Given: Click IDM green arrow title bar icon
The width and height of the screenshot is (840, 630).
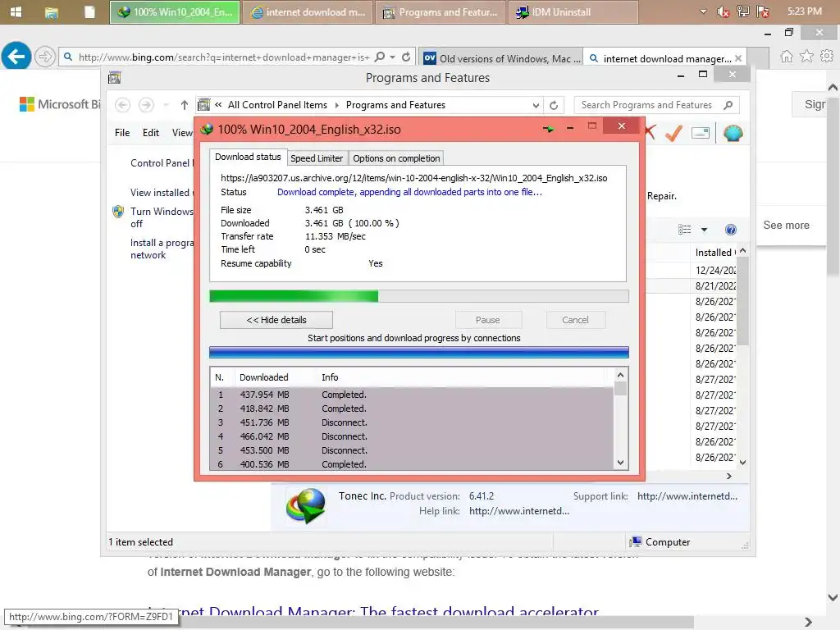Looking at the screenshot, I should click(549, 129).
